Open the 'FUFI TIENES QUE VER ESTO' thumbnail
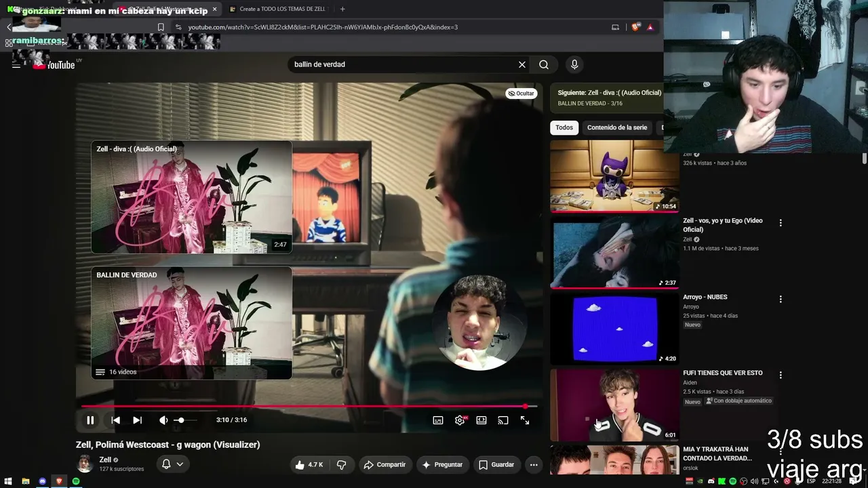Image resolution: width=868 pixels, height=488 pixels. (x=614, y=405)
